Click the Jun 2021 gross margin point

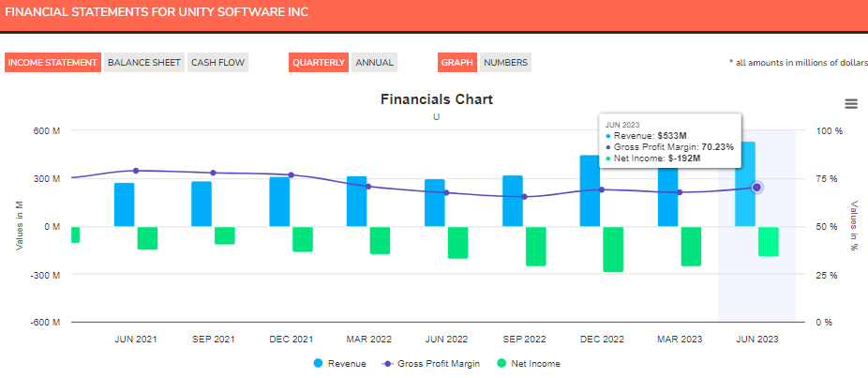136,171
